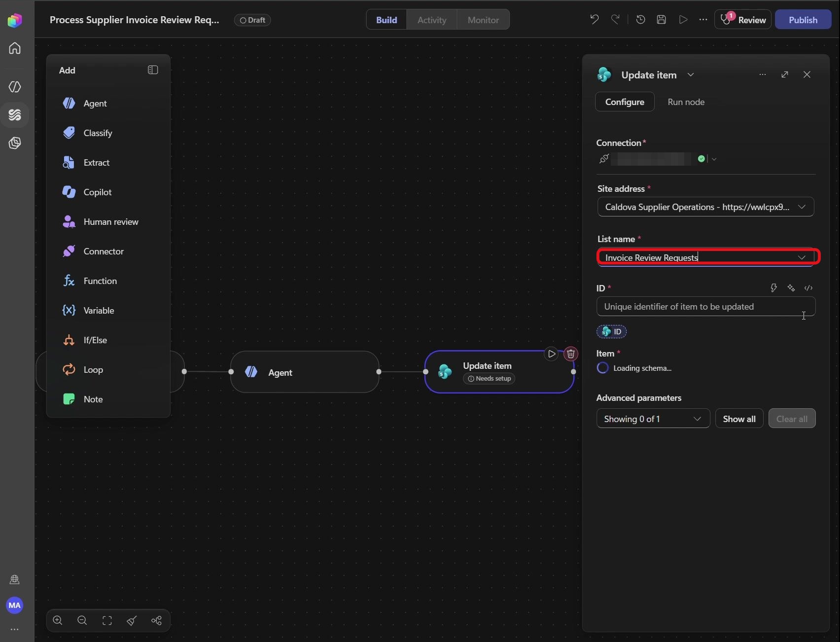The width and height of the screenshot is (840, 642).
Task: Add a Note to the canvas
Action: pos(108,399)
